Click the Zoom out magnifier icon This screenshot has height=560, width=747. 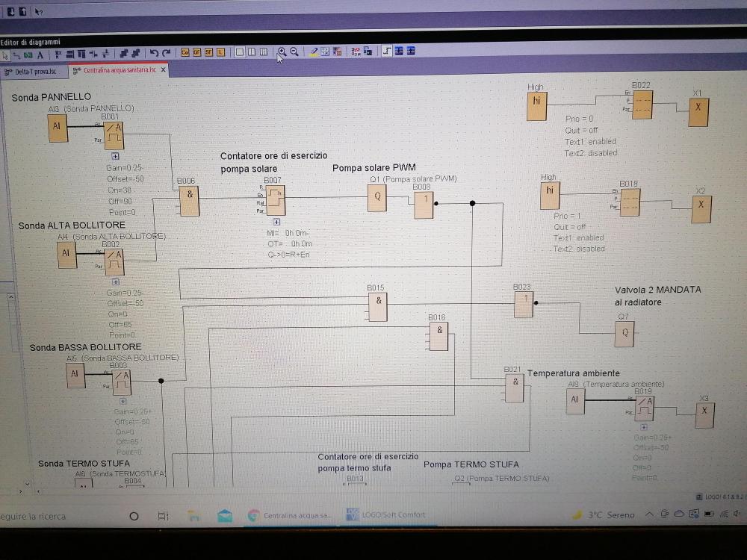point(294,52)
